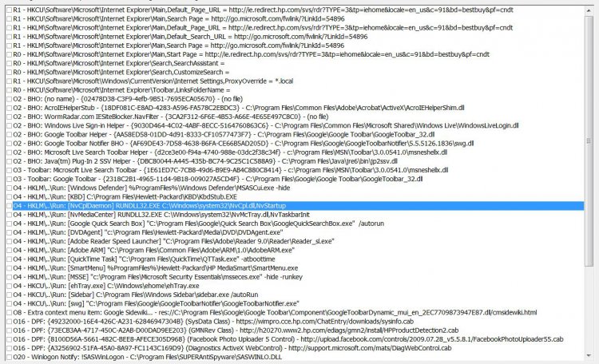This screenshot has height=364, width=599.
Task: Tick the QuickTime Task checkbox
Action: point(9,259)
